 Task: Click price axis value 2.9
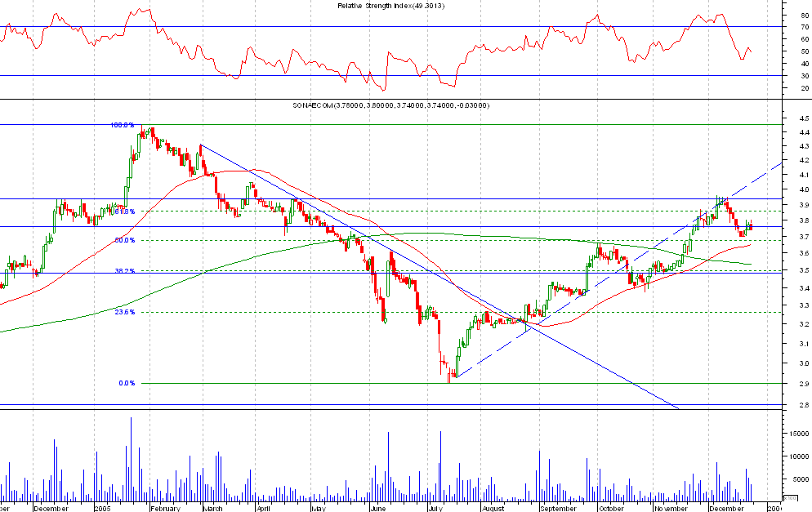(x=804, y=384)
